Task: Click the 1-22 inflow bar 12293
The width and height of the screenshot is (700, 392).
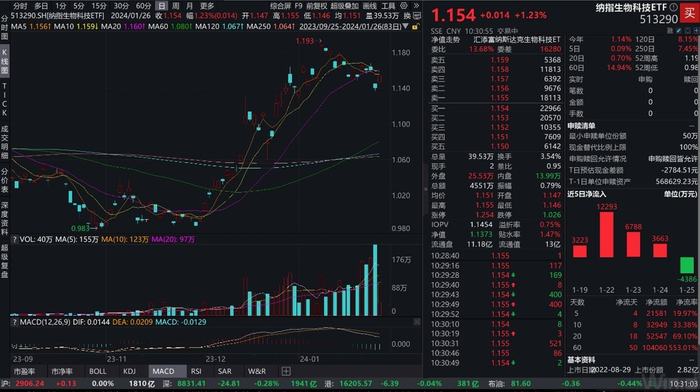Action: pos(606,234)
